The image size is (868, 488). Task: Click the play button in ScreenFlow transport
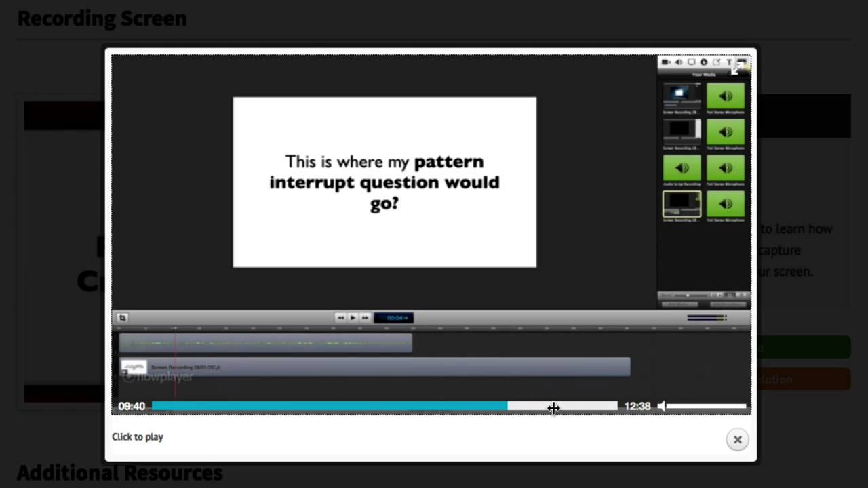tap(353, 317)
